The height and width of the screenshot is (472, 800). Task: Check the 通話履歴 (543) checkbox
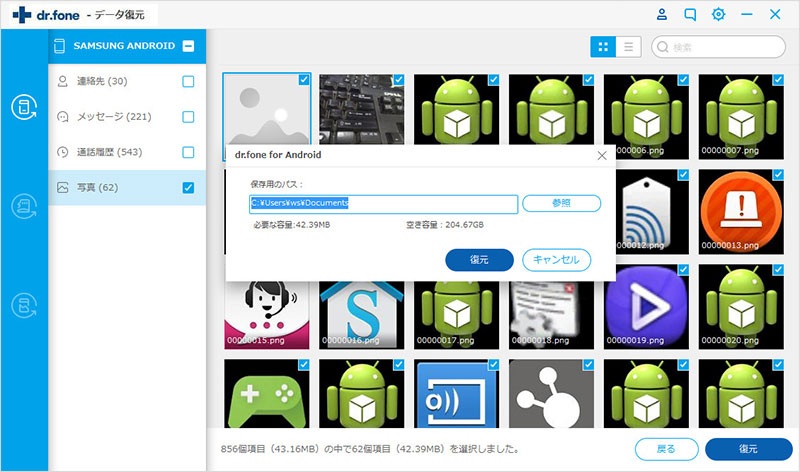pyautogui.click(x=188, y=152)
